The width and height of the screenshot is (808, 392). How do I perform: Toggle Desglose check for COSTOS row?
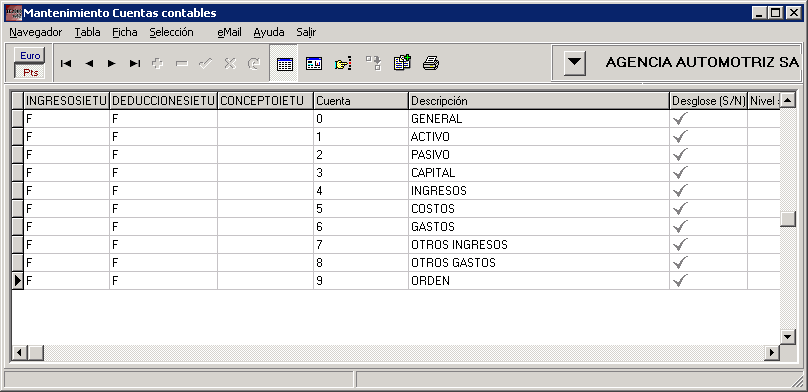pyautogui.click(x=681, y=209)
